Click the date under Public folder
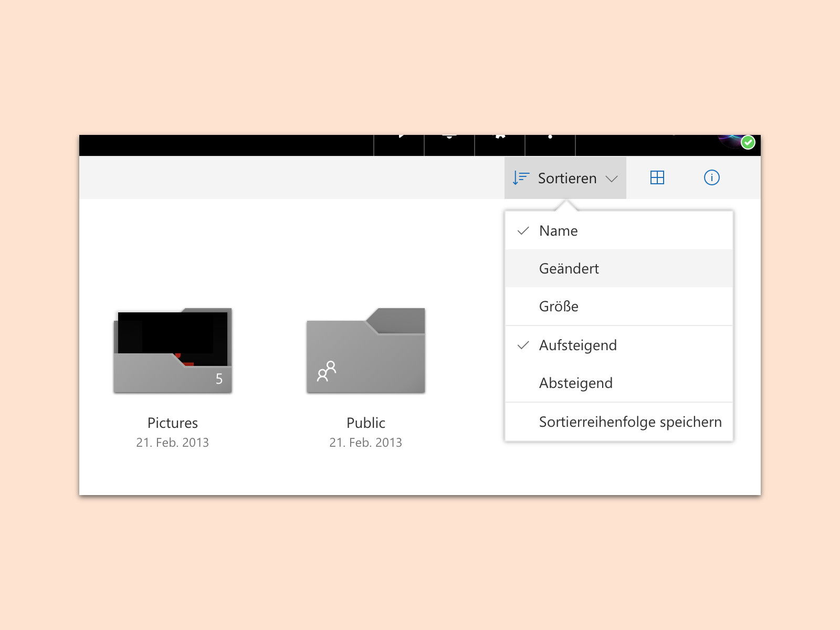This screenshot has width=840, height=630. [366, 443]
